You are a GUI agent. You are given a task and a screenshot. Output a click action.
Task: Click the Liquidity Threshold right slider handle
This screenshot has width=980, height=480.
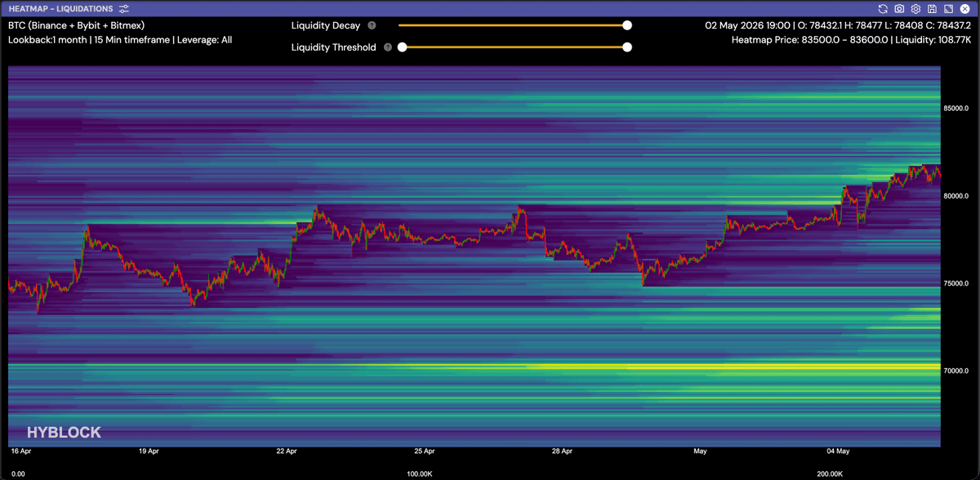click(x=627, y=47)
